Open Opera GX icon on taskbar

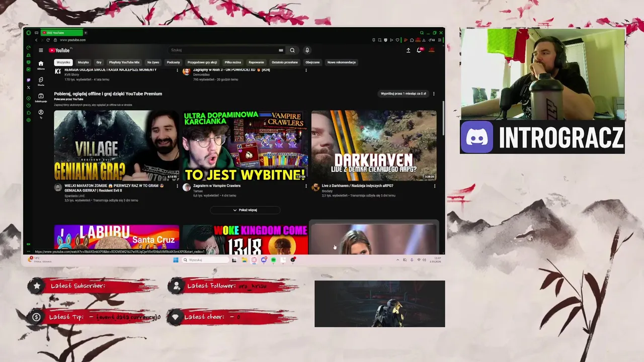point(254,260)
